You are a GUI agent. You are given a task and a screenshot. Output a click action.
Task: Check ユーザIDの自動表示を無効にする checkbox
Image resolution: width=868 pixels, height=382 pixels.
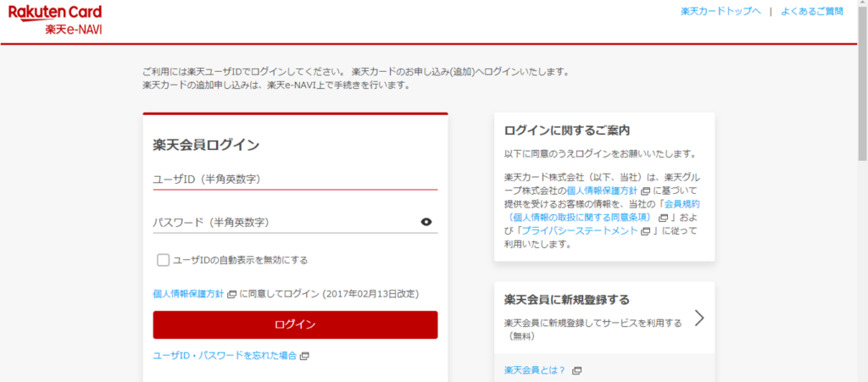(x=163, y=260)
